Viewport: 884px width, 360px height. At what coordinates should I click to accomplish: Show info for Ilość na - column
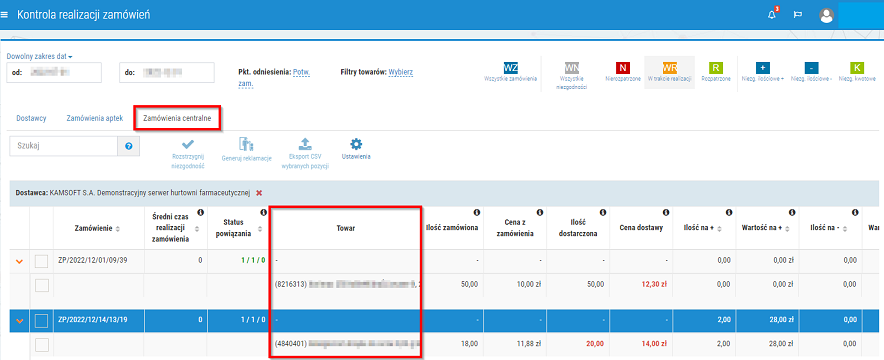click(x=855, y=212)
